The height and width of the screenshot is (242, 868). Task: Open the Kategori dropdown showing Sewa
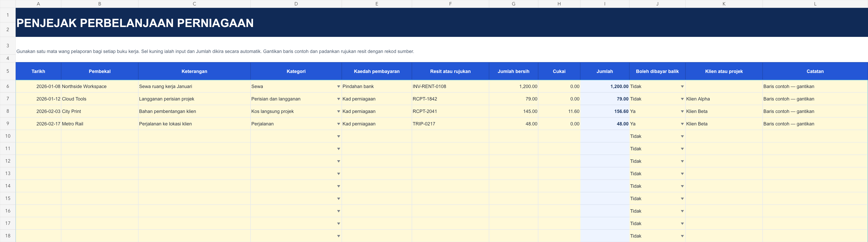tap(338, 86)
